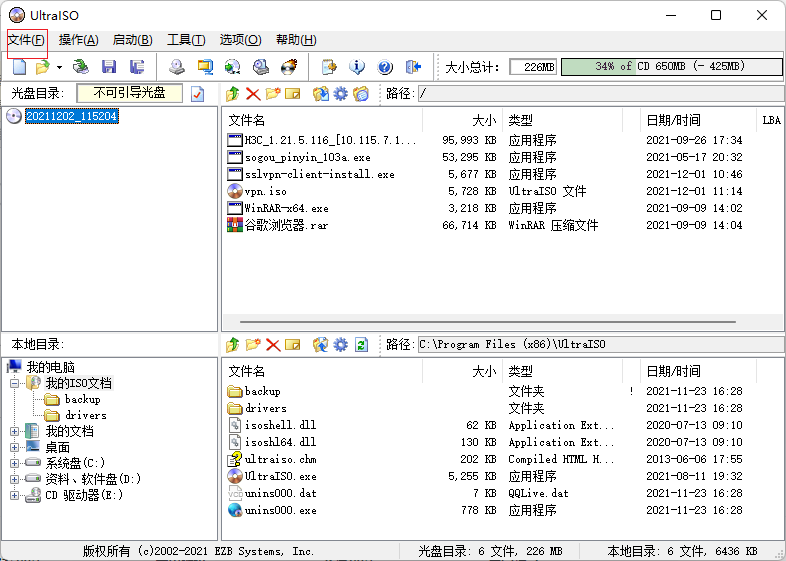Click the Exit door icon
Screen dimensions: 786x561
click(x=413, y=67)
